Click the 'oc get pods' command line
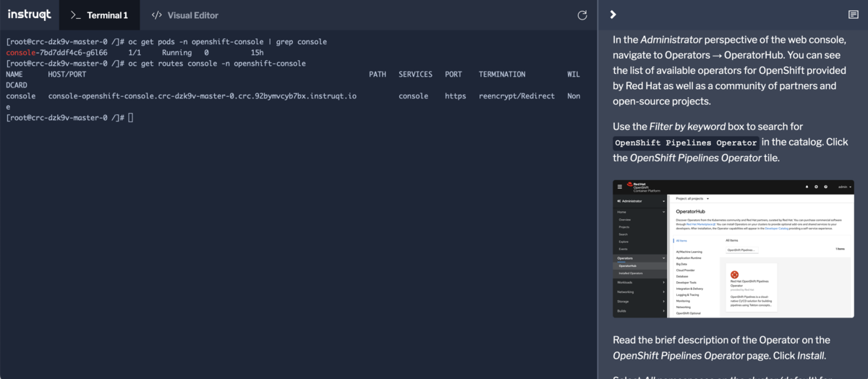868x379 pixels. (227, 42)
